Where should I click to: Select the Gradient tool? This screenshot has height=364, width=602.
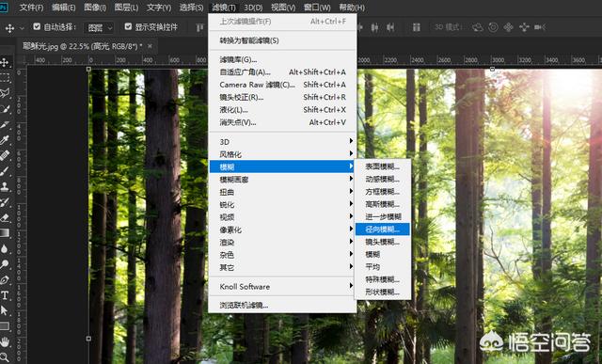5,233
